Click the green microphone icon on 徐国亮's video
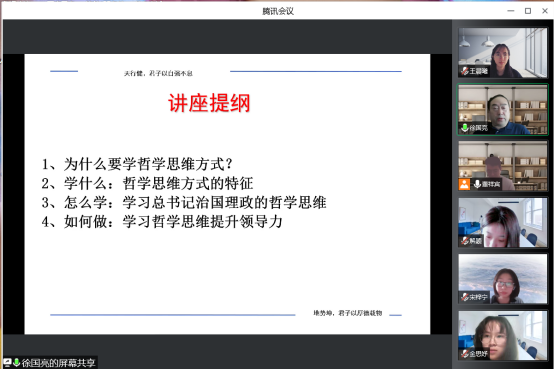 (x=465, y=128)
